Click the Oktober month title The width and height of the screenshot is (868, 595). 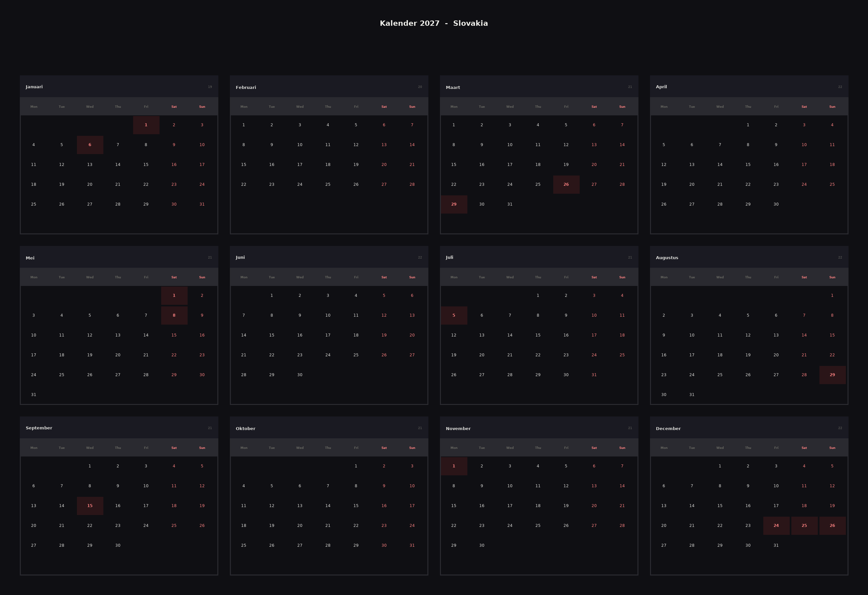245,428
